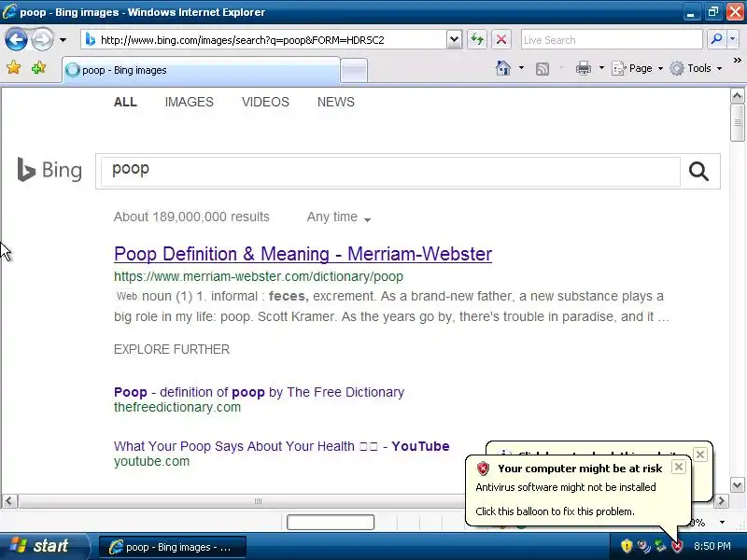
Task: Open the Live Search provider dropdown
Action: click(732, 39)
